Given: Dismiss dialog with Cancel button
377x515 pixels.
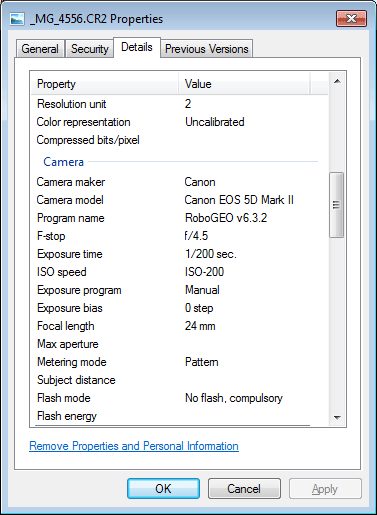Looking at the screenshot, I should pyautogui.click(x=244, y=489).
